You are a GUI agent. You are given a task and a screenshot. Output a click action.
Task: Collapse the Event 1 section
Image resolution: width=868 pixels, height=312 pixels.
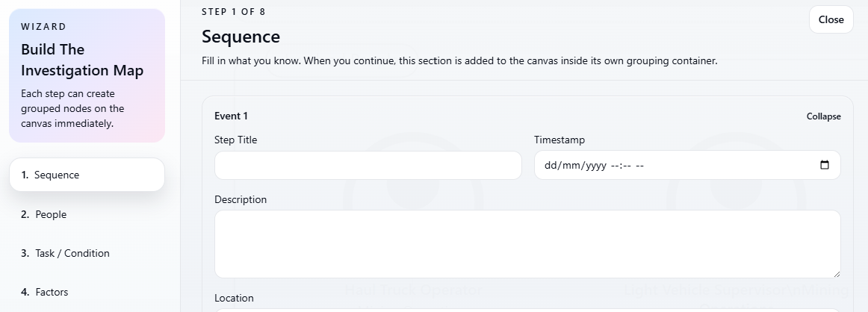point(823,116)
